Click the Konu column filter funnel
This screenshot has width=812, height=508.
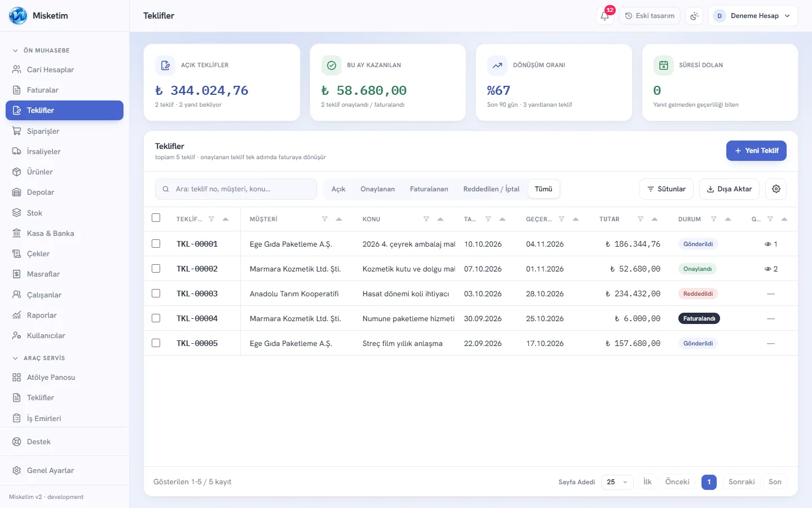(x=426, y=219)
